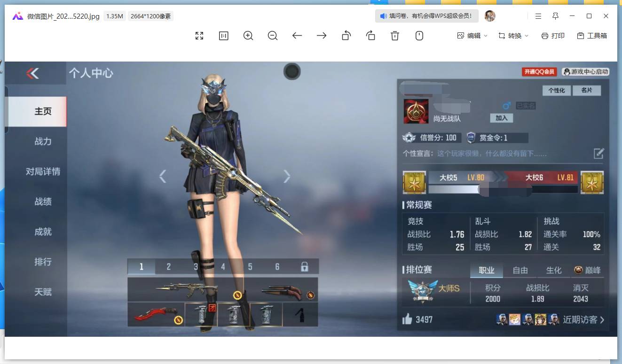622x364 pixels.
Task: Click the 信誉分 star badge icon
Action: pyautogui.click(x=409, y=138)
